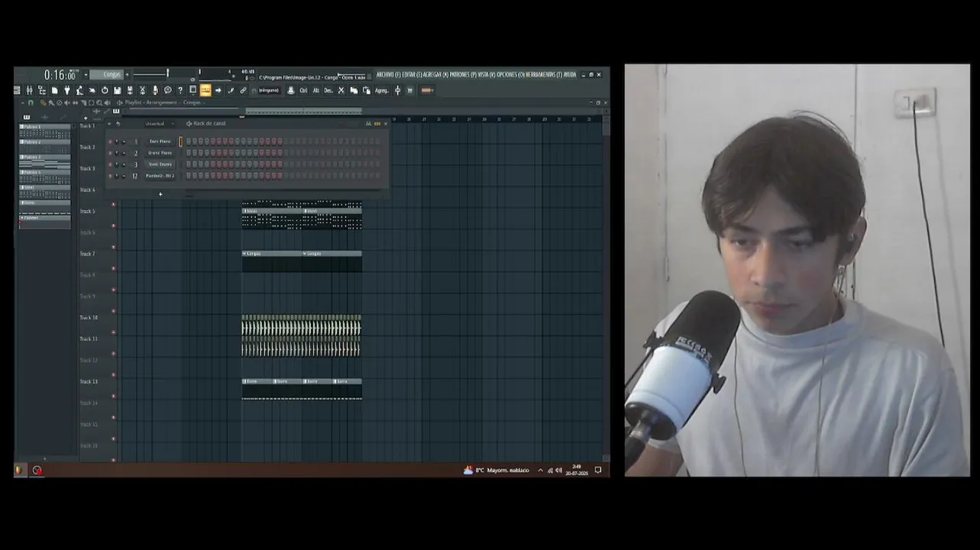
Task: Click the Grand Piano channel button
Action: (160, 153)
